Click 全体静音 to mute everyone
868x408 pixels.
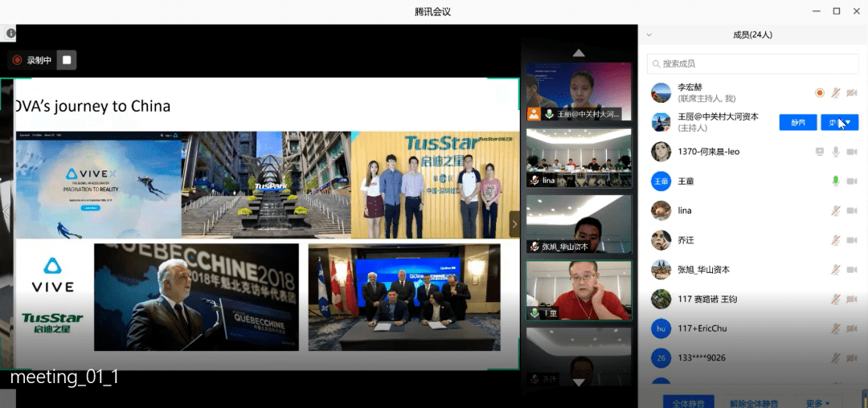689,403
